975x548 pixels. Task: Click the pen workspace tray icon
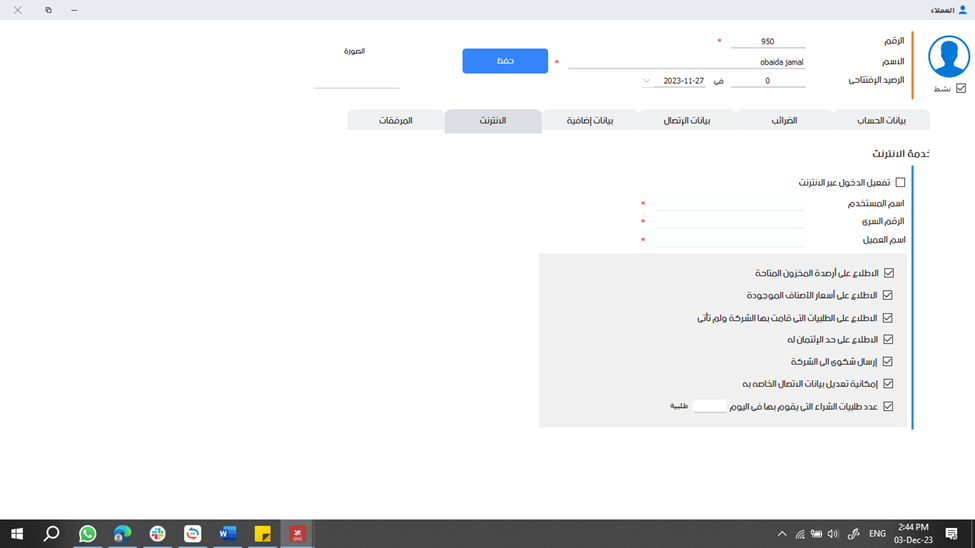[854, 534]
